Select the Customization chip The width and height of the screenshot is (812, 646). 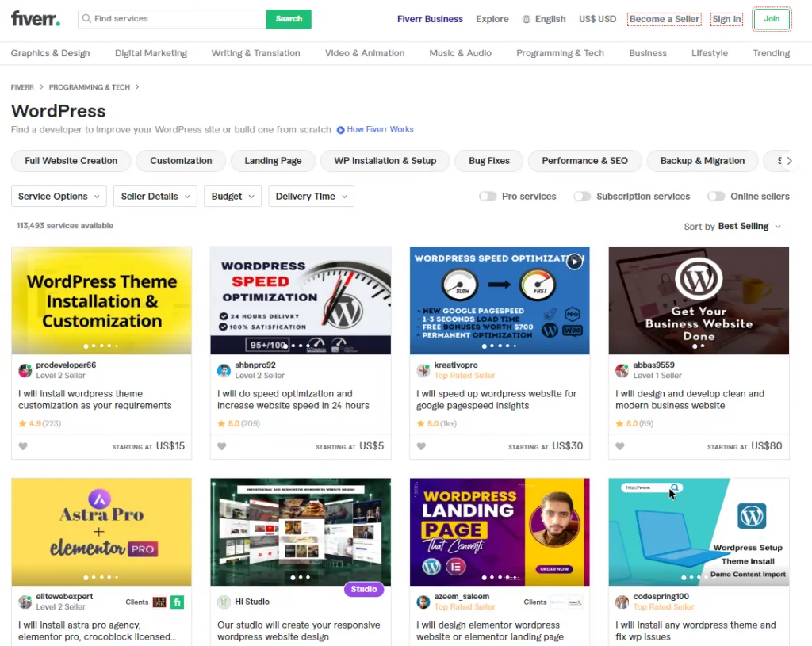(x=181, y=160)
